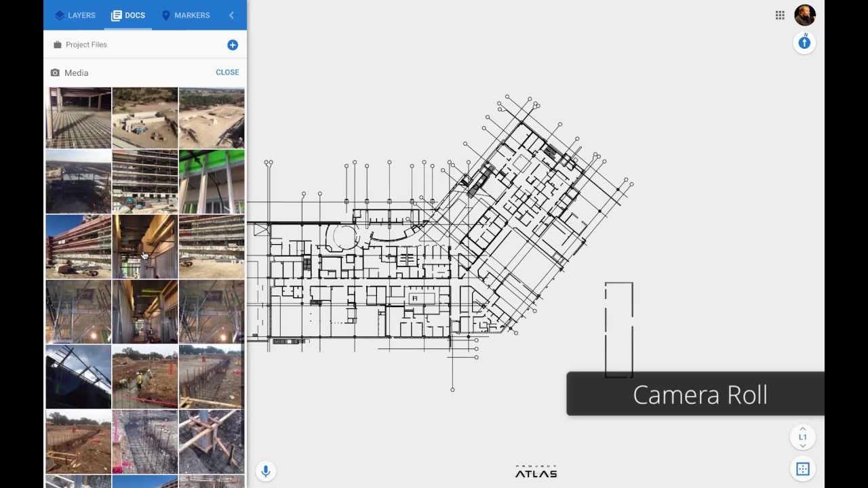
Task: Reset map orientation with compass button
Action: [x=804, y=43]
